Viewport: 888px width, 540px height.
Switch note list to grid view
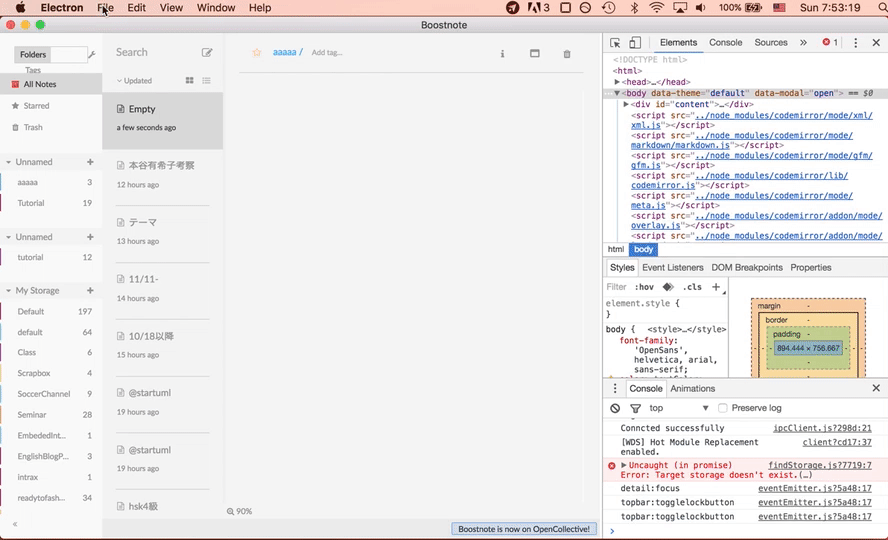(x=190, y=80)
